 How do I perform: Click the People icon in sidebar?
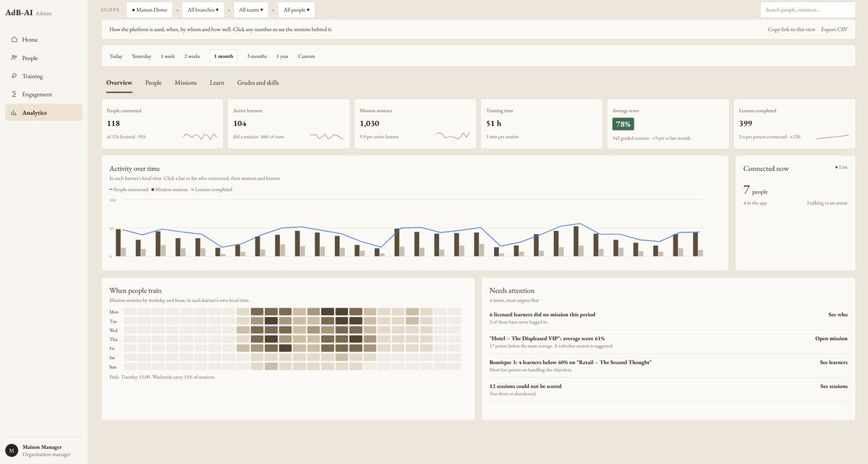click(x=14, y=58)
